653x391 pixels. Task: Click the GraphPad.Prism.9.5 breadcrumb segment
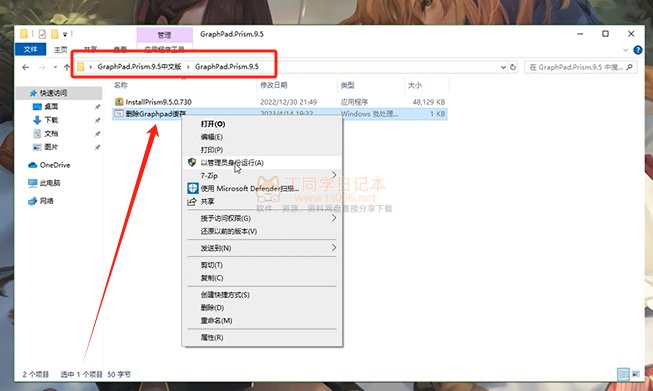tap(227, 67)
